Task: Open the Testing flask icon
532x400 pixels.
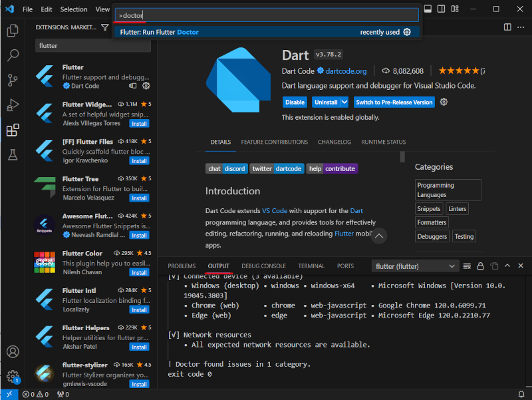Action: tap(13, 155)
